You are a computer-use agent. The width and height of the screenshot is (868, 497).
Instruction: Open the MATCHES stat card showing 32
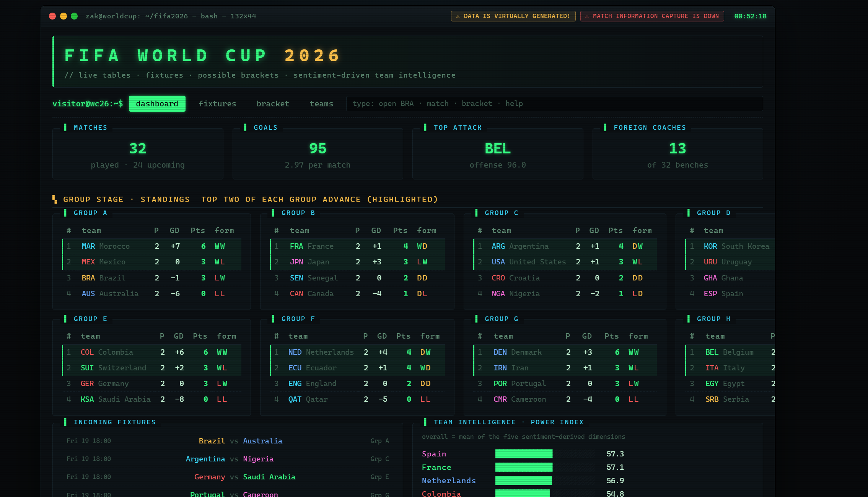[x=138, y=154]
